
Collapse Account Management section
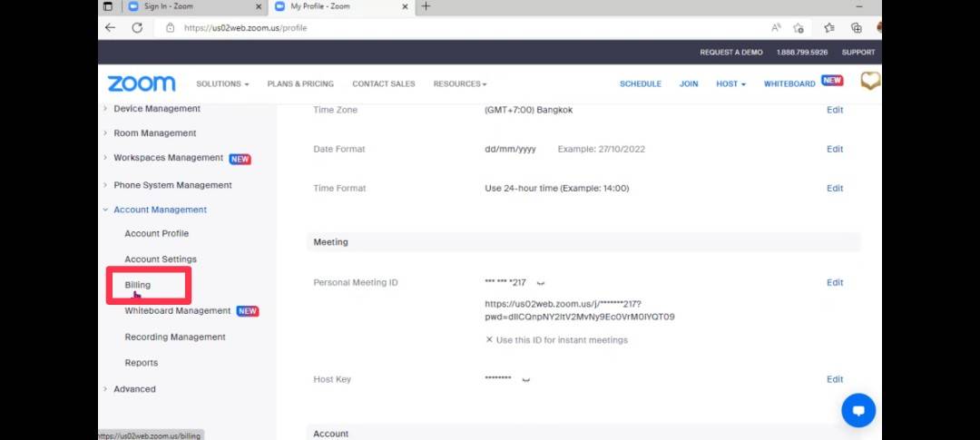(x=160, y=210)
